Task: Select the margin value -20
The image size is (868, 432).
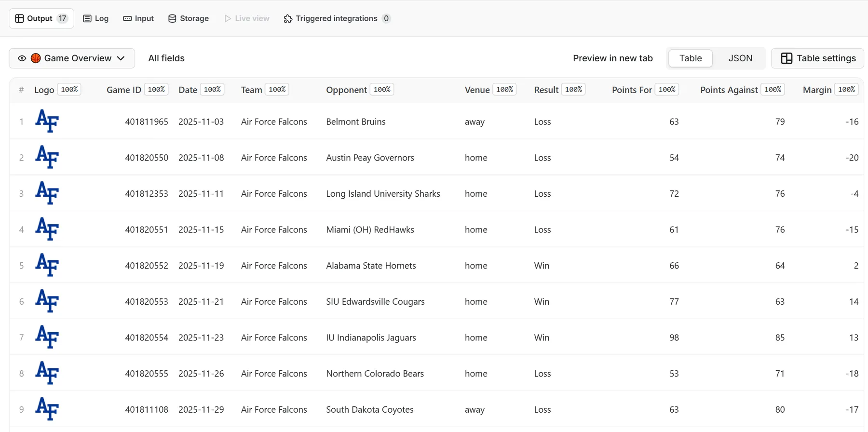Action: point(852,158)
